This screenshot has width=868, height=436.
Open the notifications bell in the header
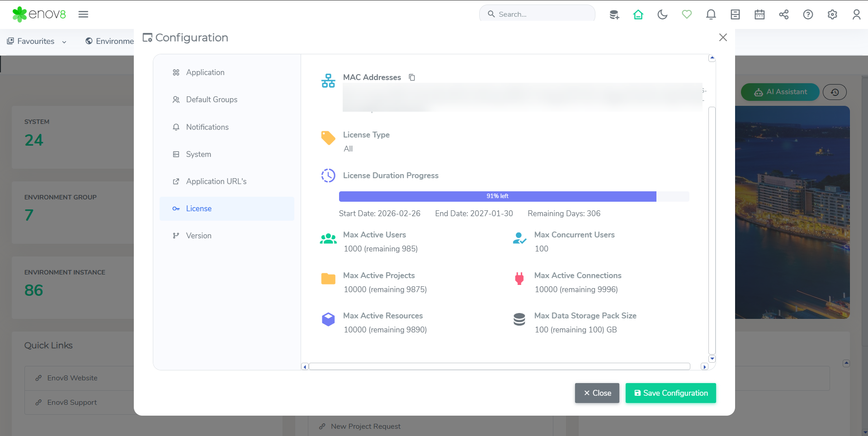pos(711,14)
